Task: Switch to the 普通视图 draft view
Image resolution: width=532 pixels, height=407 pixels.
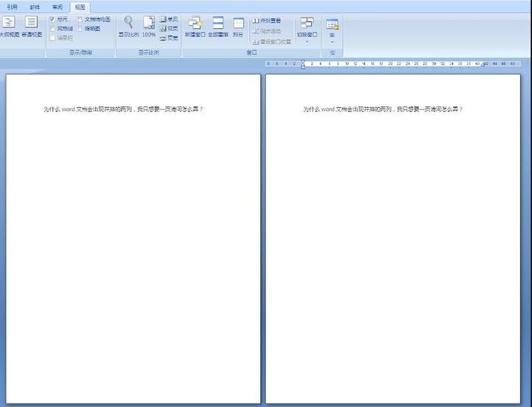Action: click(x=32, y=27)
